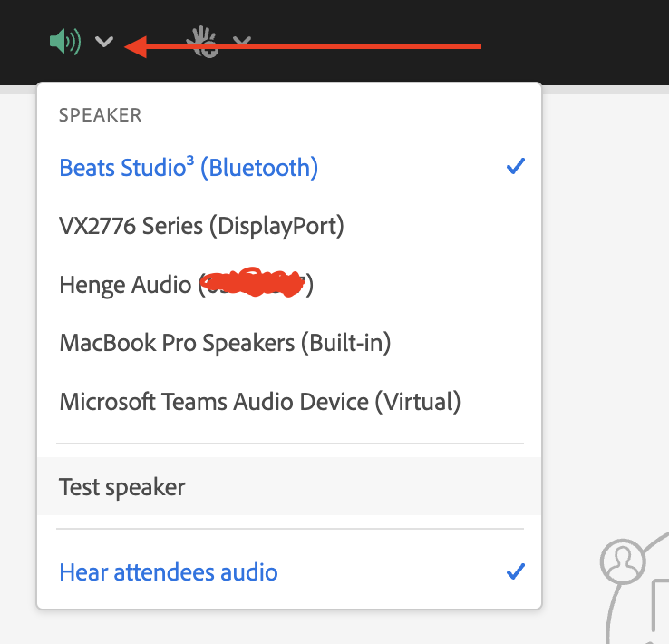Switch to MacBook Pro Speakers (Built-in)
This screenshot has height=644, width=669.
[289, 343]
